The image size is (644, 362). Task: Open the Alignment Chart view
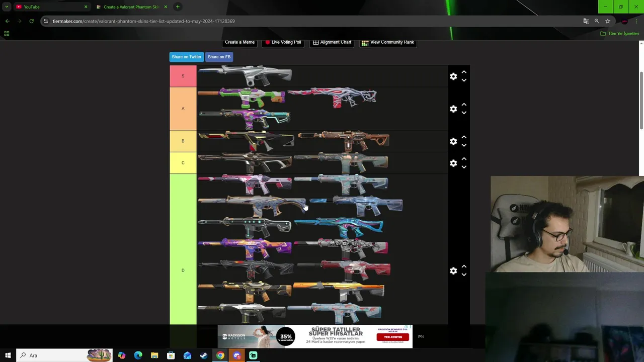pos(332,42)
